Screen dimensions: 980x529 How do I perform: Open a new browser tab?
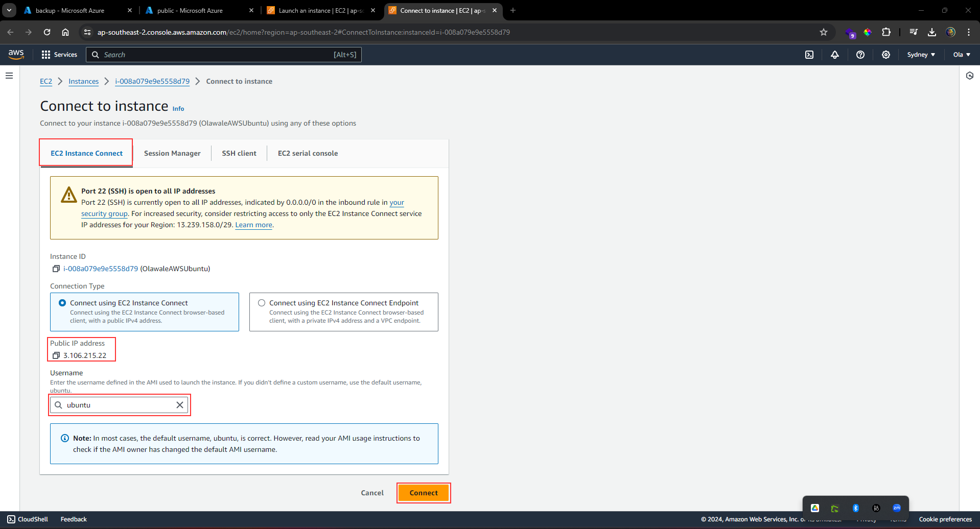click(513, 10)
